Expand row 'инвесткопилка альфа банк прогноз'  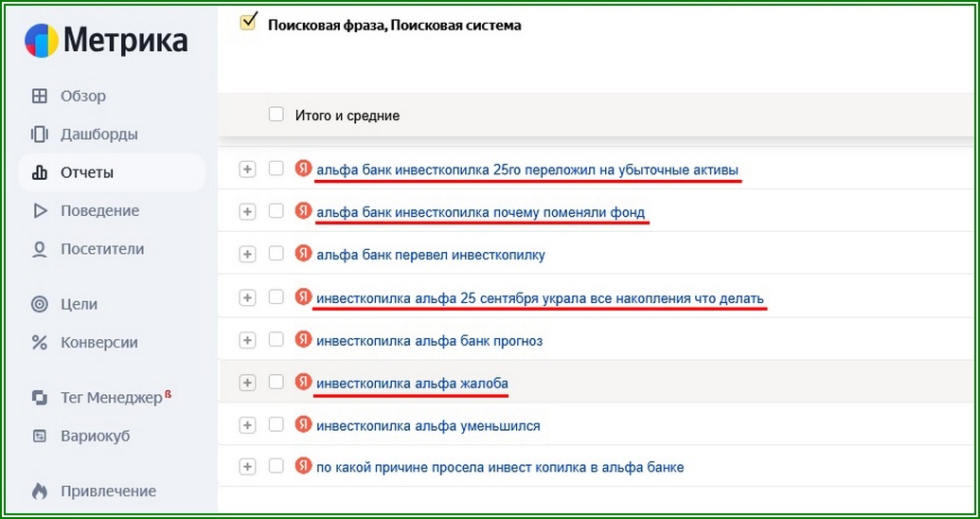pos(247,340)
